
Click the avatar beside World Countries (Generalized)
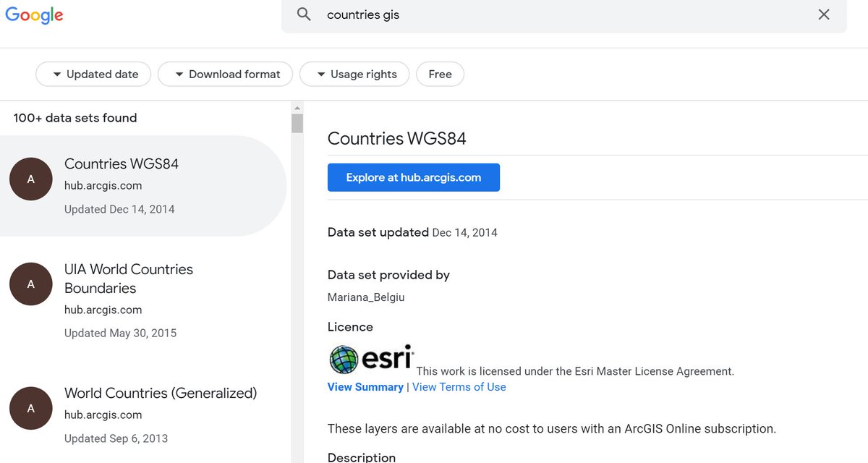pos(31,408)
